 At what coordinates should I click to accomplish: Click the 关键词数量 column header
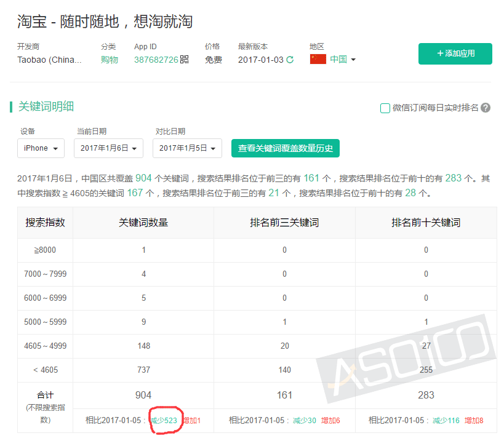143,223
